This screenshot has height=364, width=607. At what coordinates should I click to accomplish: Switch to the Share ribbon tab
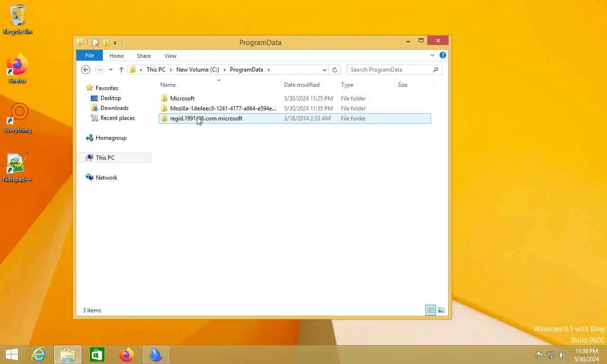tap(144, 56)
